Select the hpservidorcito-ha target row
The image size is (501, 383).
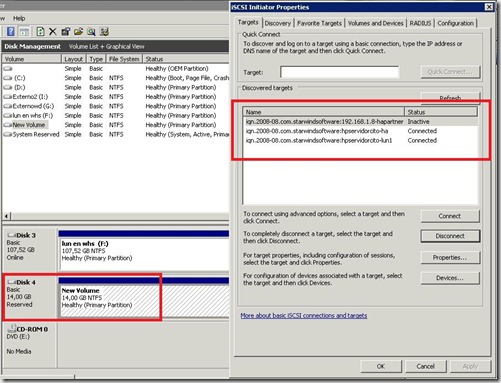[x=360, y=131]
